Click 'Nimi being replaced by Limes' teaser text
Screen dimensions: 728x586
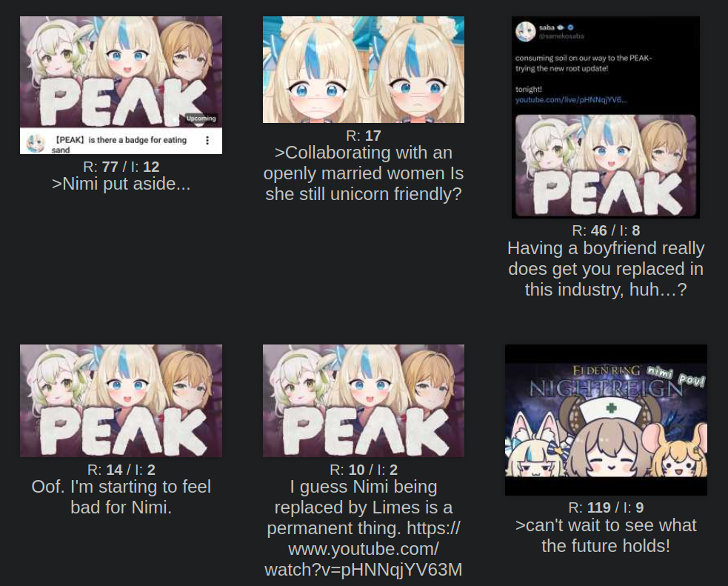click(x=364, y=528)
